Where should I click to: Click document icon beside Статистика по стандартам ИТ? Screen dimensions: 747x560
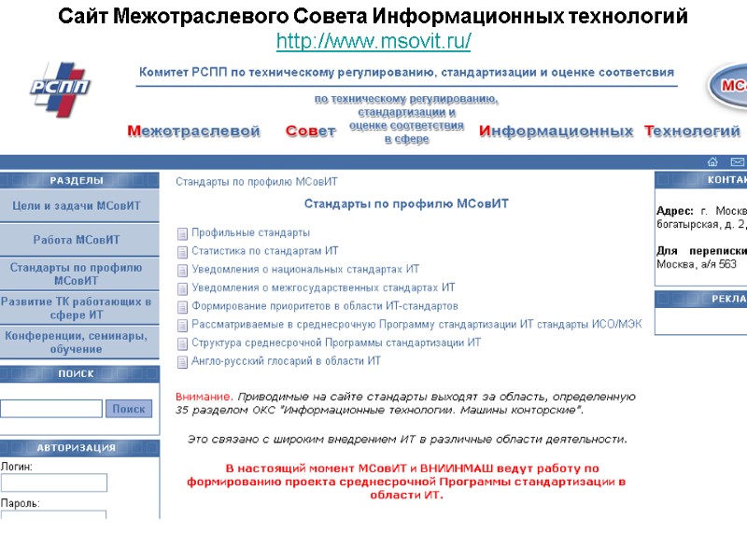(x=182, y=252)
